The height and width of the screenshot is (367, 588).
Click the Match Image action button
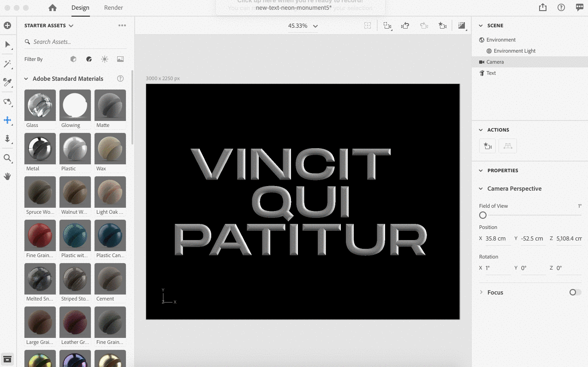(508, 146)
